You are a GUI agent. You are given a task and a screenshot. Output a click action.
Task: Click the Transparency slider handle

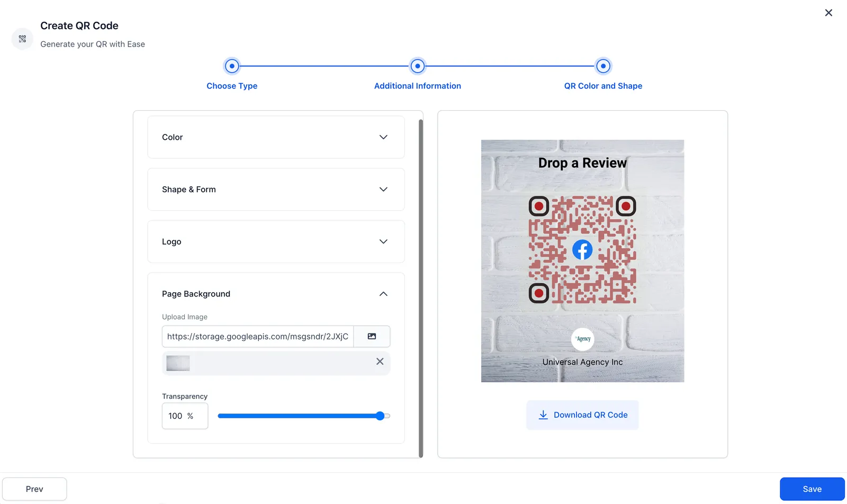point(380,416)
